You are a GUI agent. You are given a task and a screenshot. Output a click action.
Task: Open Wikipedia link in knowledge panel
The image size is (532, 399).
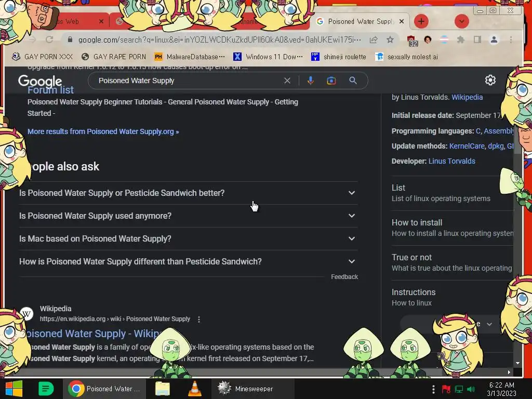[467, 97]
